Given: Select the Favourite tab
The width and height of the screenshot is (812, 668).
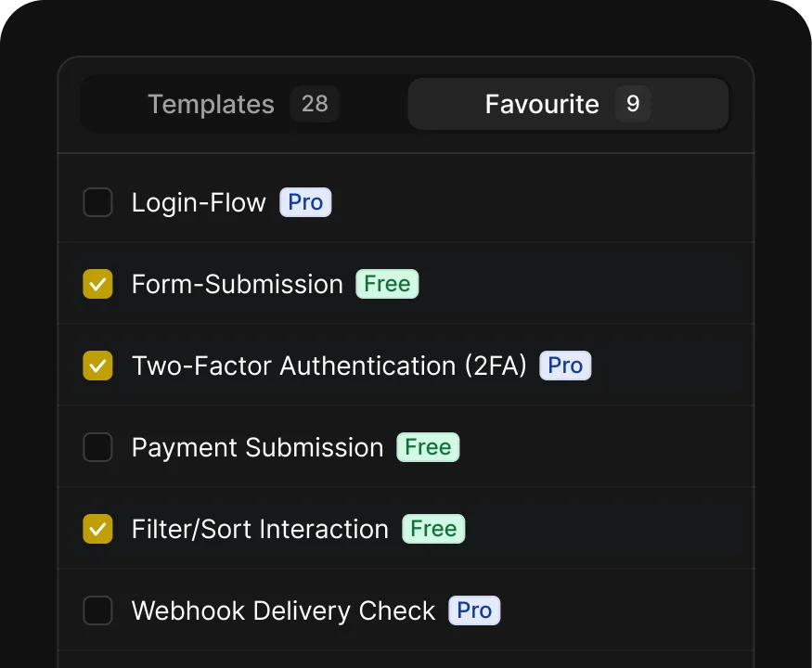Looking at the screenshot, I should pyautogui.click(x=568, y=104).
